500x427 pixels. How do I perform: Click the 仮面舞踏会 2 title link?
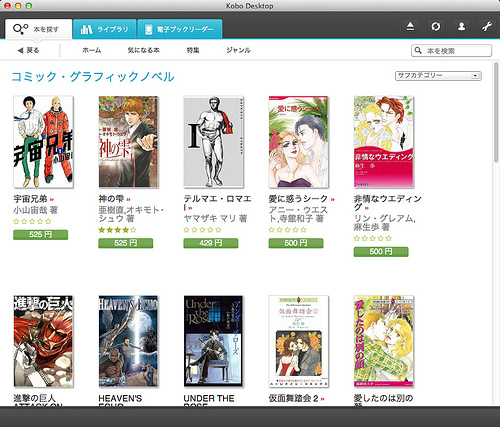coord(294,398)
